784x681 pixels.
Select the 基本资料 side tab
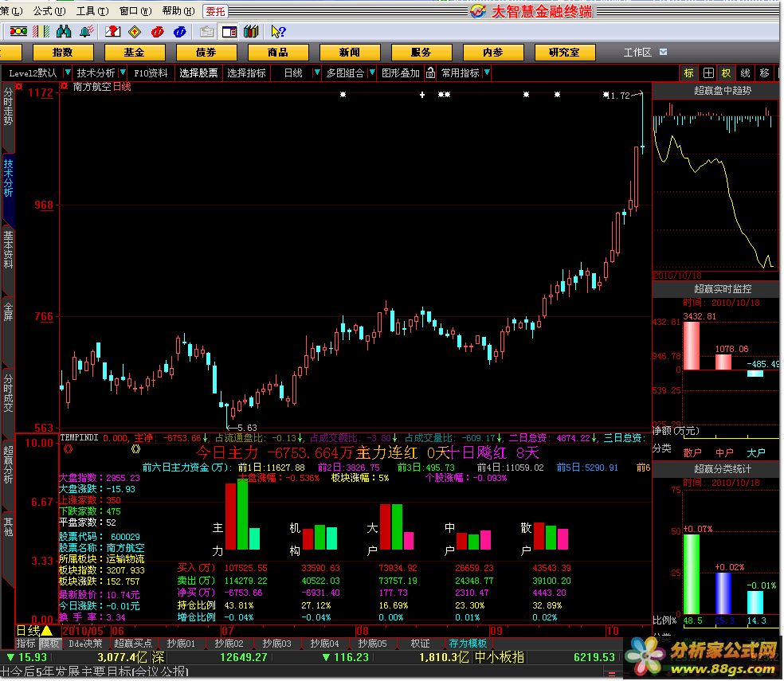[x=8, y=249]
